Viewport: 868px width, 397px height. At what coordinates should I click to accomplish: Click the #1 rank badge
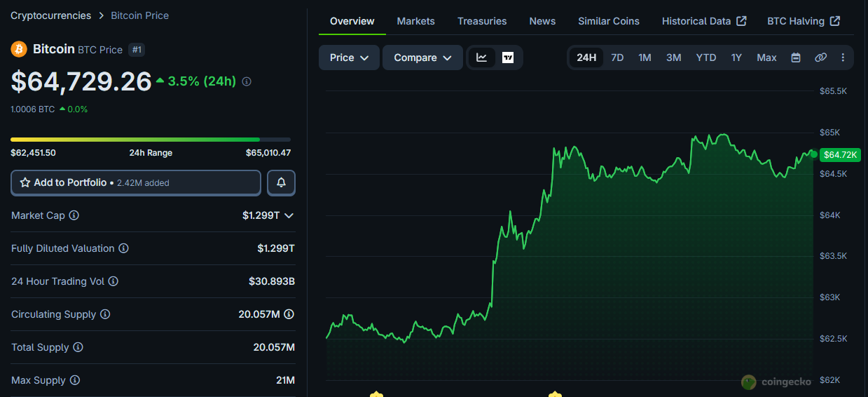(x=136, y=50)
